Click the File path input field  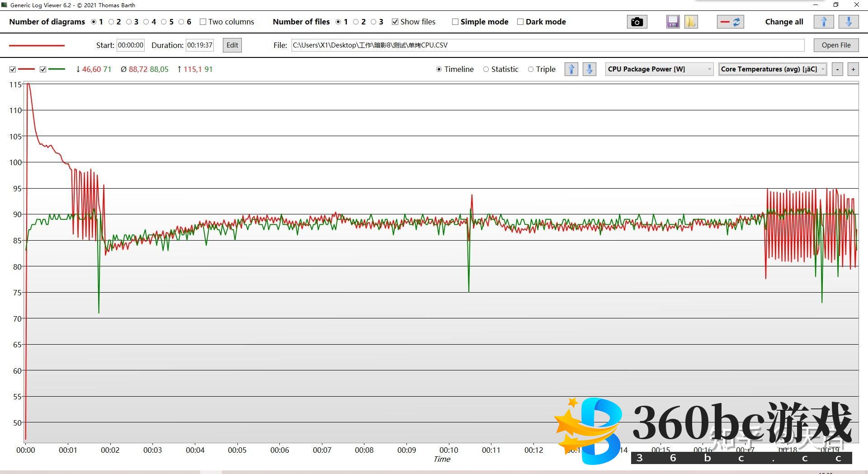click(x=547, y=45)
